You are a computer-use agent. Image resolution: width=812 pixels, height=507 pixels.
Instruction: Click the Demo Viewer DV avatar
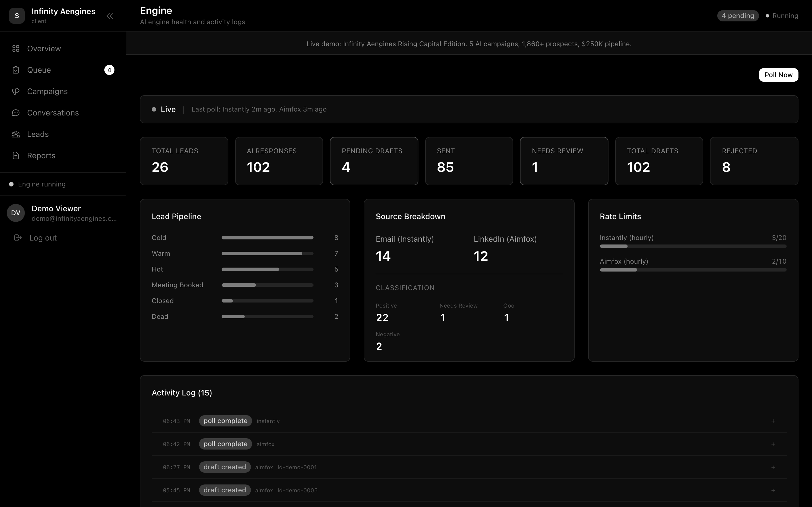(16, 213)
